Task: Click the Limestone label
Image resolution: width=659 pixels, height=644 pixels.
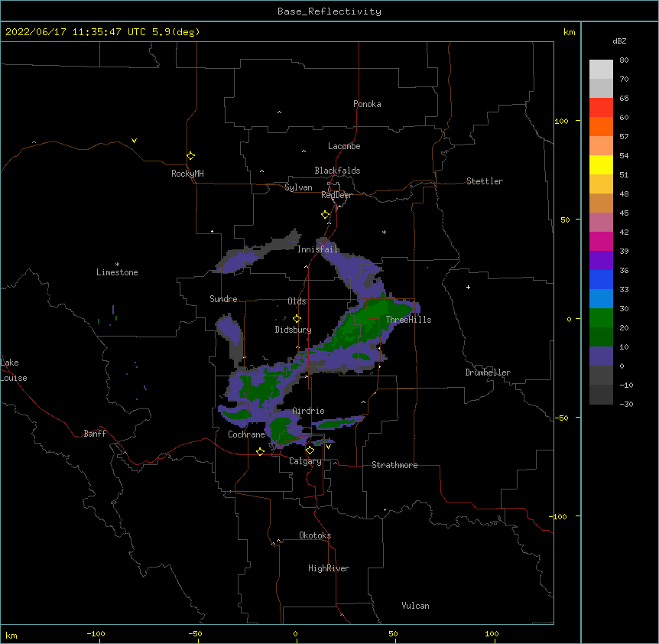Action: tap(117, 272)
